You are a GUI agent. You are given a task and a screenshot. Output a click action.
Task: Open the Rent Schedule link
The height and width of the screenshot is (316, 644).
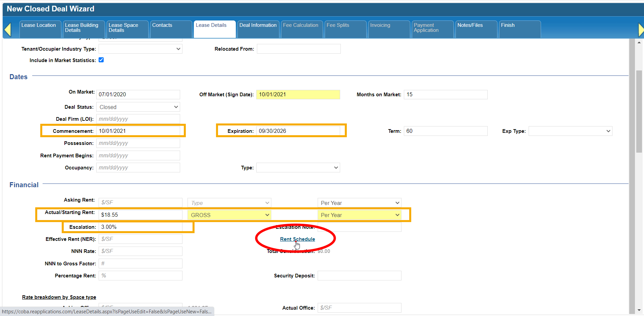coord(297,239)
